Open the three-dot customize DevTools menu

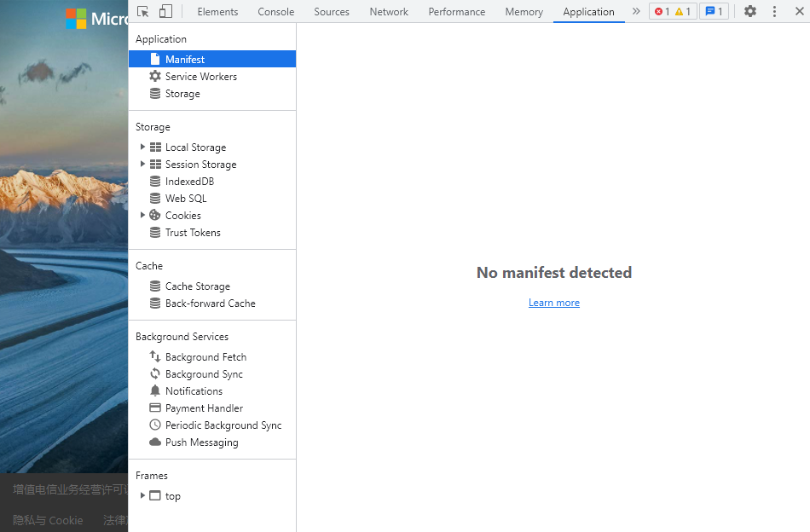pos(774,12)
